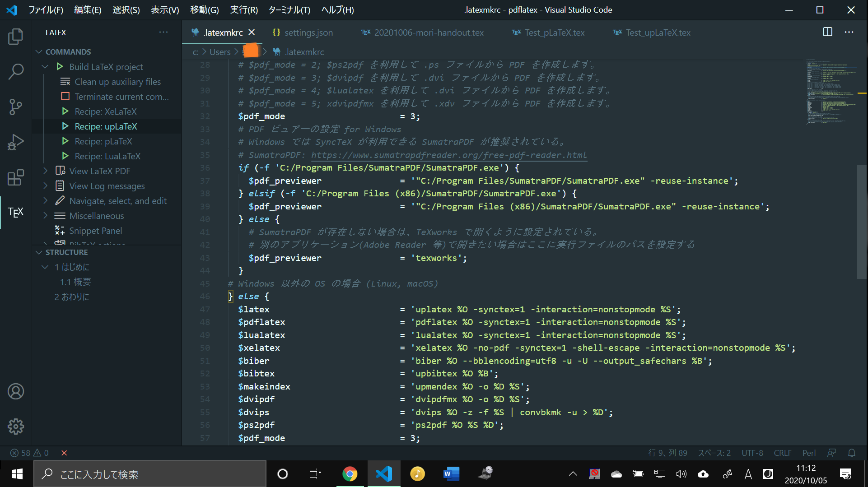Image resolution: width=868 pixels, height=487 pixels.
Task: Click the Clean up auxiliary files icon
Action: click(65, 81)
